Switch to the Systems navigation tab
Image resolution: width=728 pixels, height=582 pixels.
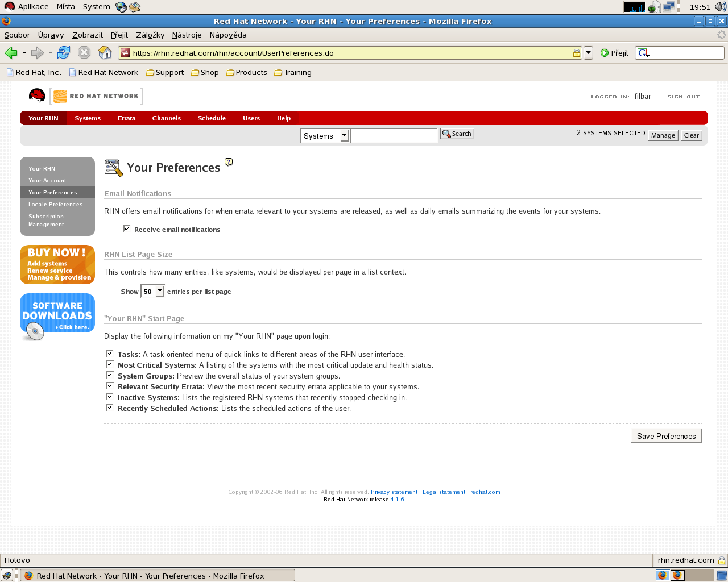[88, 118]
